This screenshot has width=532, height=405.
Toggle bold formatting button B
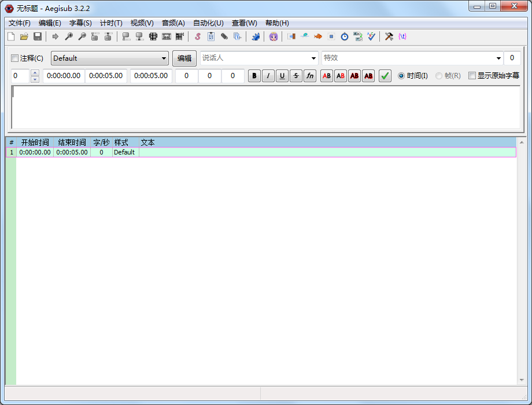click(x=254, y=76)
